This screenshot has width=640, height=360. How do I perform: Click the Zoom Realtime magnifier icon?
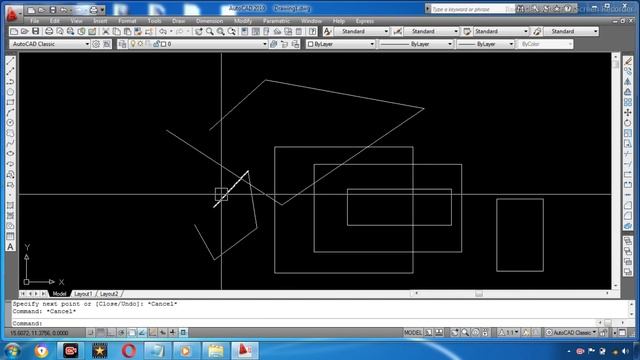(x=209, y=31)
